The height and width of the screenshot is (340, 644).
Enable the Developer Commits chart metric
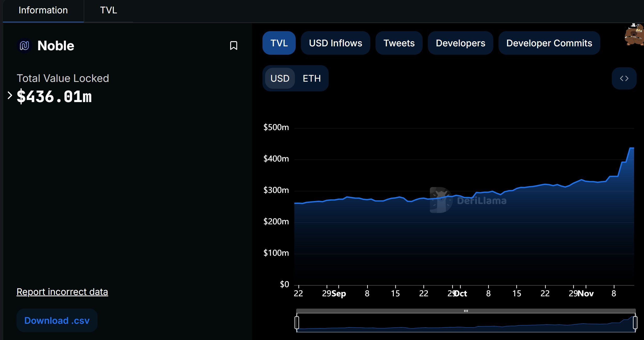coord(549,43)
